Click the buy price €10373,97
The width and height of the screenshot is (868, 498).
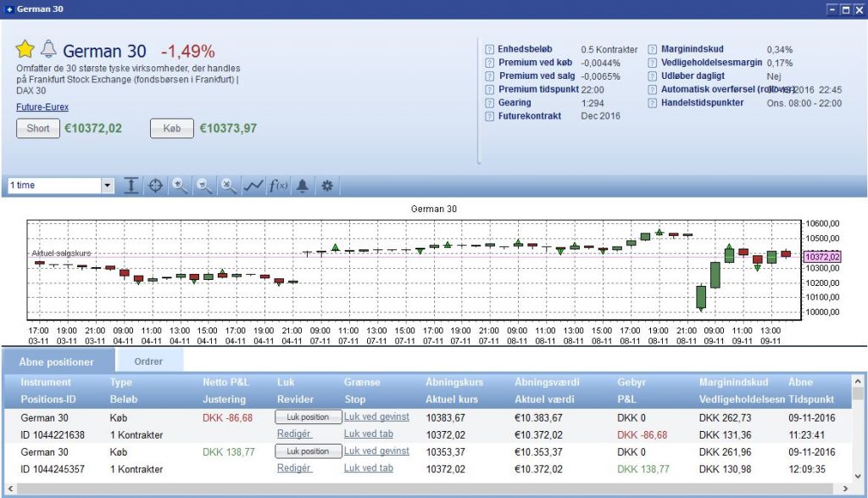point(228,128)
